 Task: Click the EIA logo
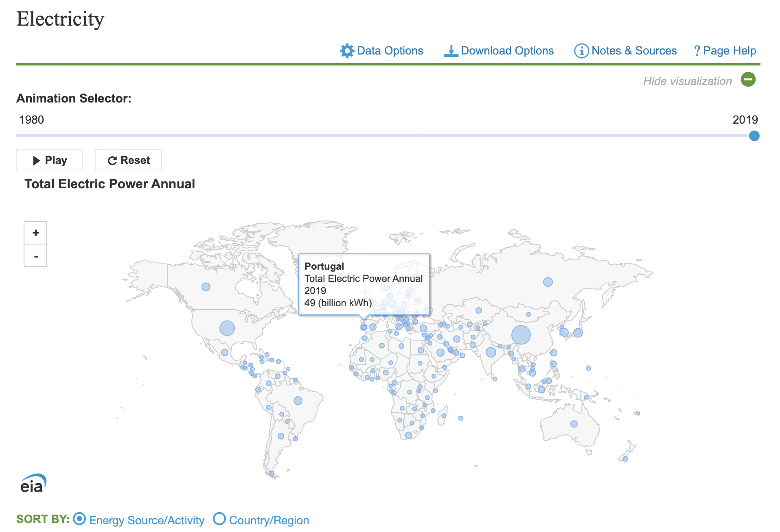tap(33, 483)
